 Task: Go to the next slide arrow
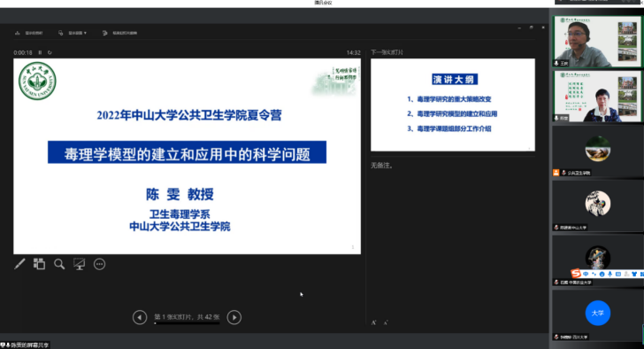[234, 317]
